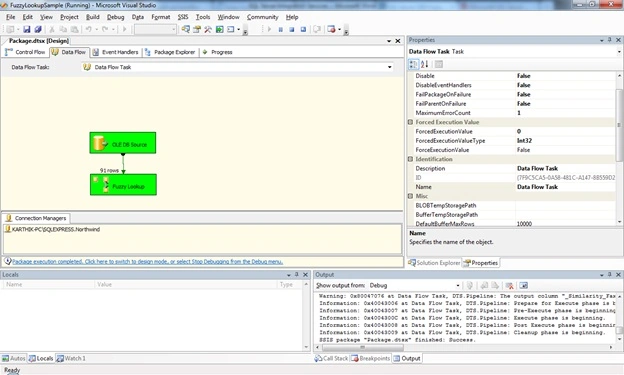Click the Package execution completed link

coord(148,262)
